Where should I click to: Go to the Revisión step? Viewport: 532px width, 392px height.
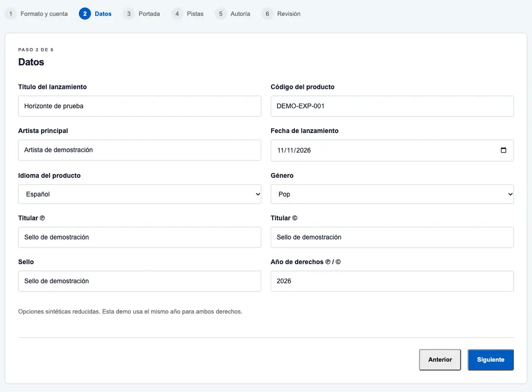pos(281,14)
